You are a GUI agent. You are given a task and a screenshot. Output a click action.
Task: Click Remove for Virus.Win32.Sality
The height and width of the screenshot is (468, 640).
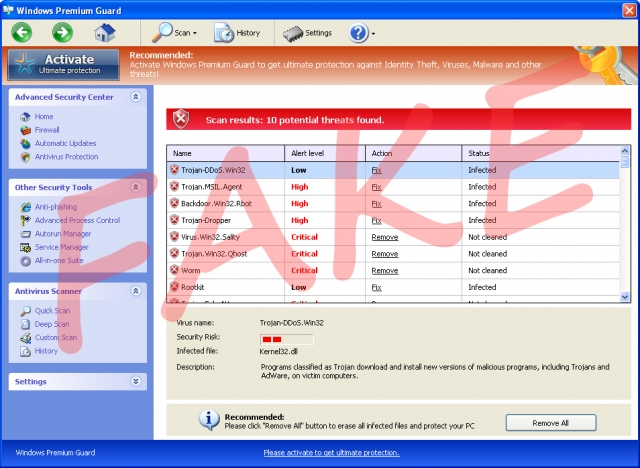[384, 237]
